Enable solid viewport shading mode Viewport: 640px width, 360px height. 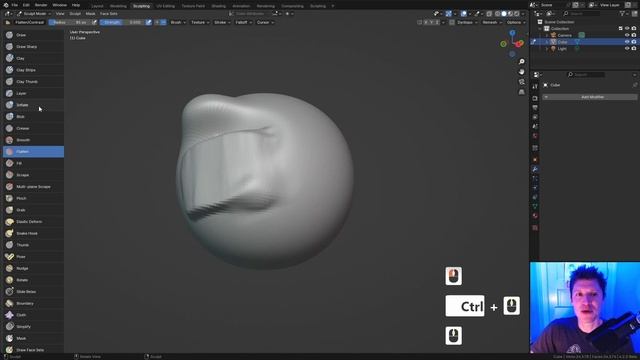coord(504,14)
